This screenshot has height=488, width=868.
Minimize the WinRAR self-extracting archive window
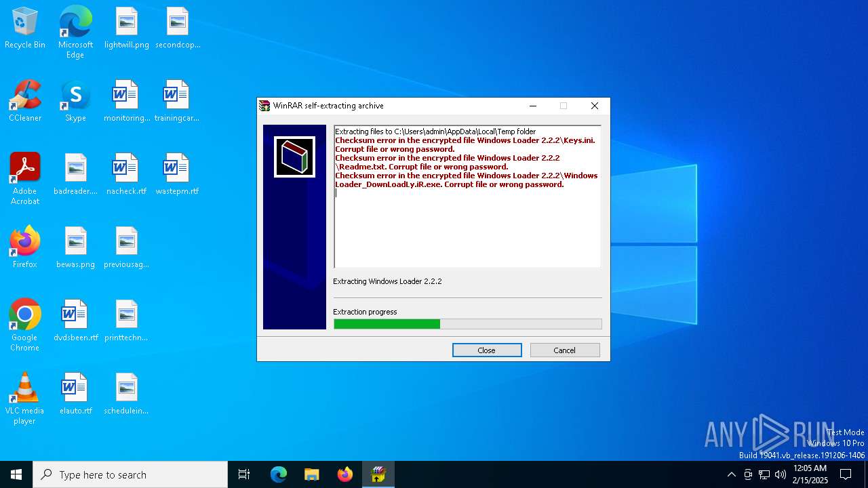point(533,106)
